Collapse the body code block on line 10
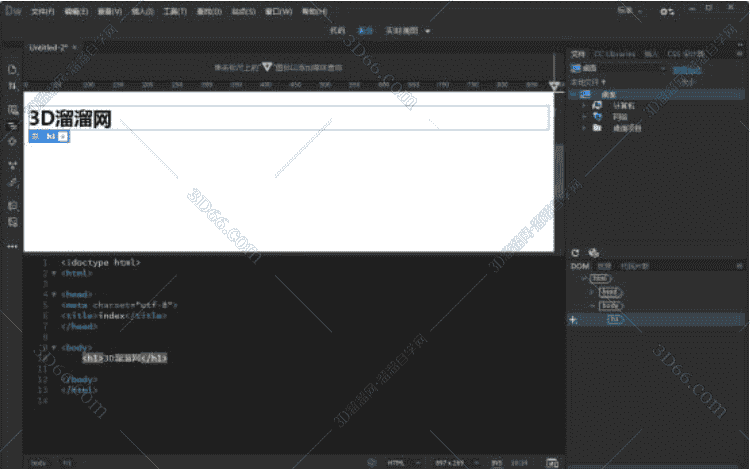Image resolution: width=750 pixels, height=469 pixels. tap(53, 347)
